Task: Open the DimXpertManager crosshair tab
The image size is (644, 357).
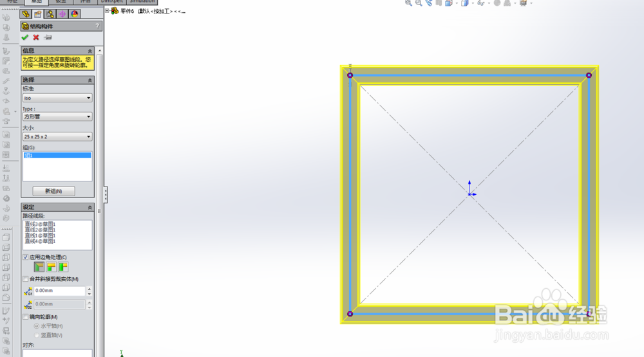Action: [x=62, y=14]
